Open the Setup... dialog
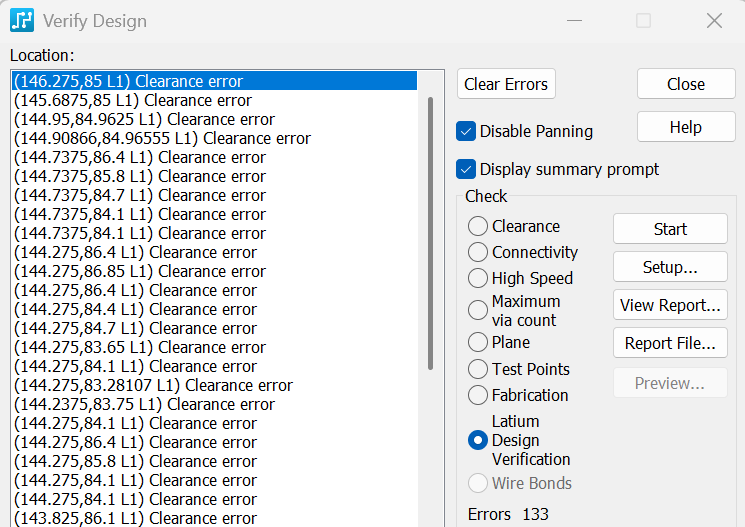 coord(670,266)
